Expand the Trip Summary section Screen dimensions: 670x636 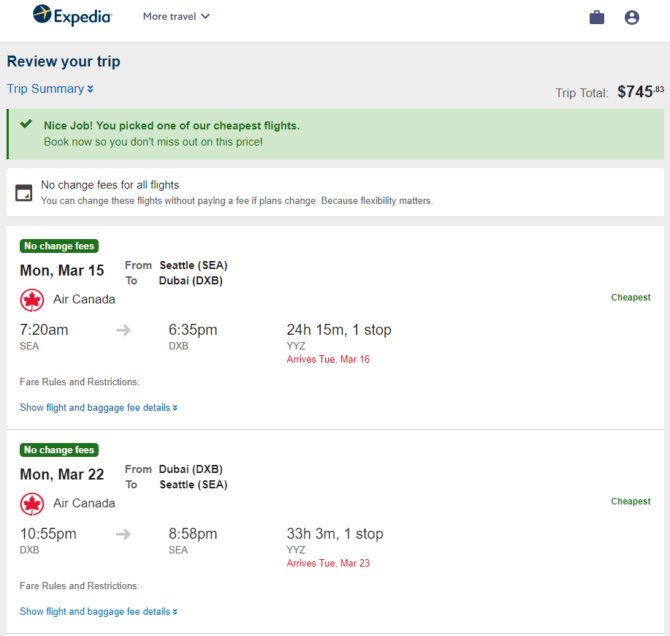click(x=50, y=88)
